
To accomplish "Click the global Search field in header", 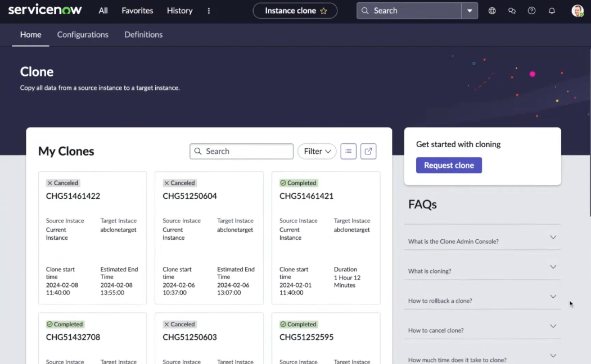I will [409, 11].
